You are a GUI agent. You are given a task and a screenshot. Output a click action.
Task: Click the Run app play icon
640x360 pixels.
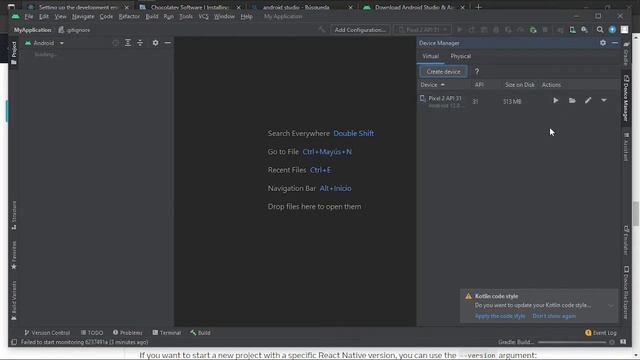point(460,30)
